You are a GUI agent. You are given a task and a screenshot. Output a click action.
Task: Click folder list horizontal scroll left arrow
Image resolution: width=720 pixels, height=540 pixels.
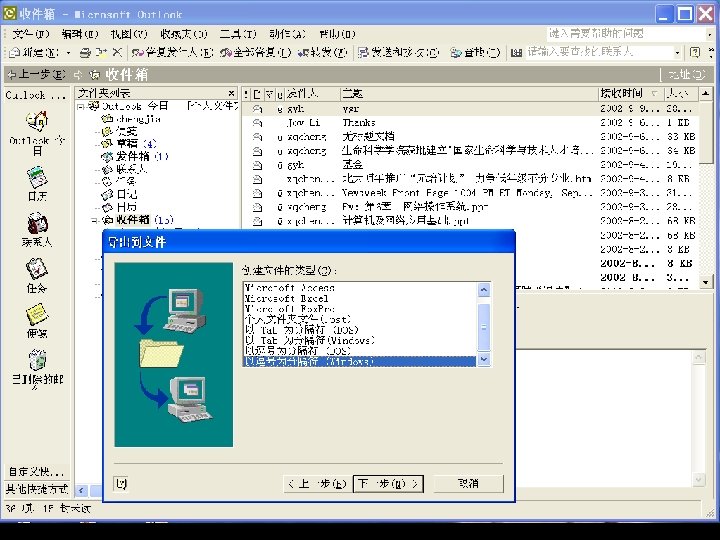tap(81, 490)
